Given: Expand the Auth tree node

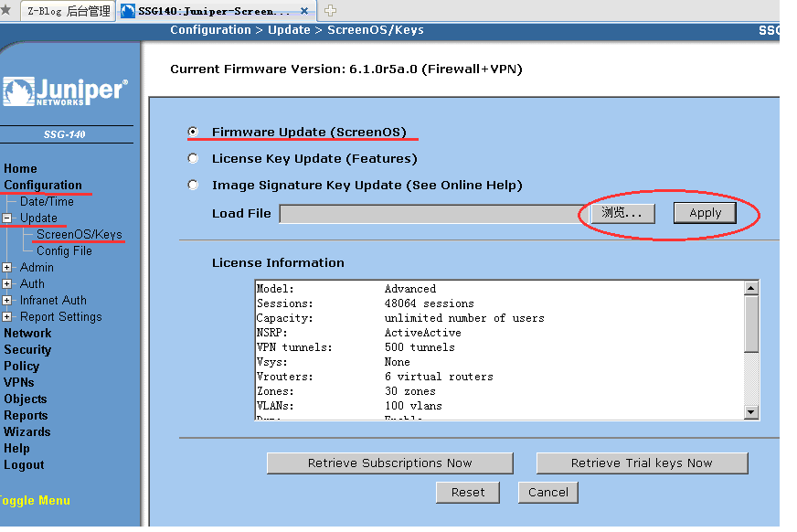Looking at the screenshot, I should click(x=7, y=283).
